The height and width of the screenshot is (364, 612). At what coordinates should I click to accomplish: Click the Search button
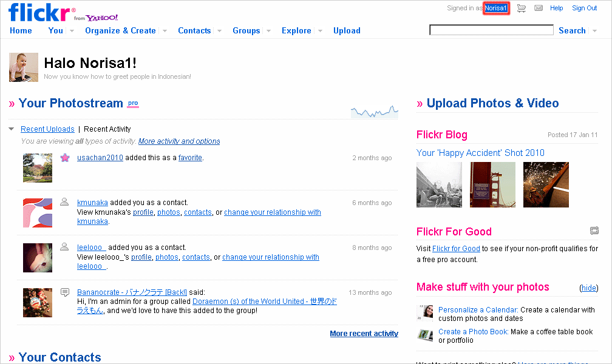(x=572, y=30)
